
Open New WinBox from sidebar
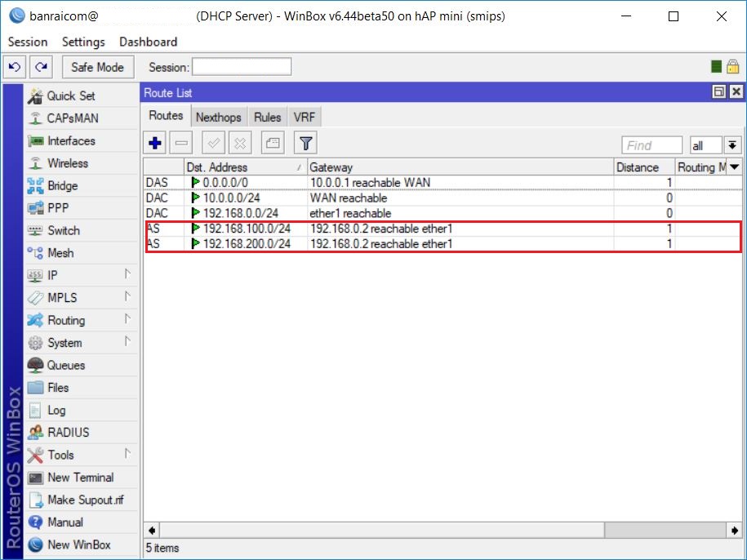[x=81, y=544]
